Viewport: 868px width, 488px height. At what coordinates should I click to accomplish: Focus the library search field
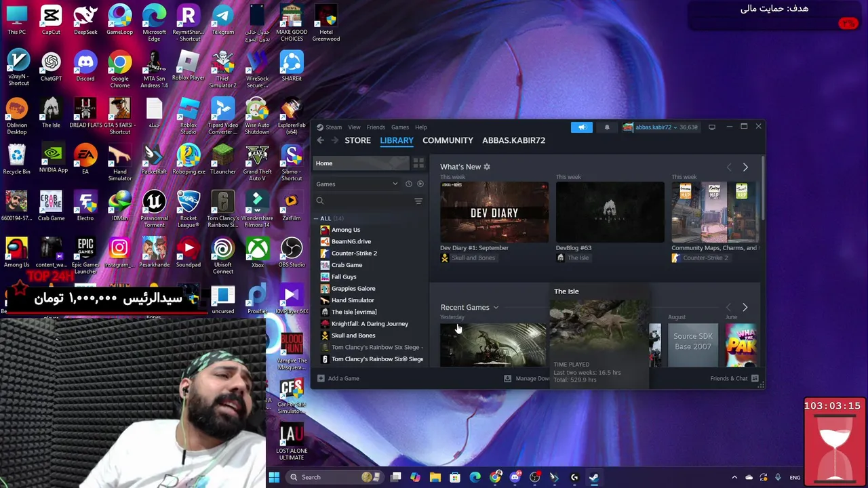pyautogui.click(x=363, y=201)
